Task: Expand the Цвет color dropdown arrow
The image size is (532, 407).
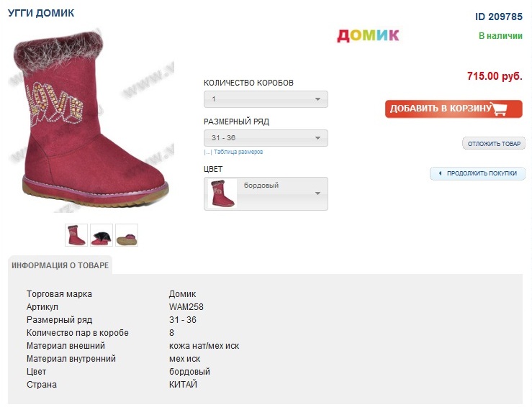Action: coord(317,193)
